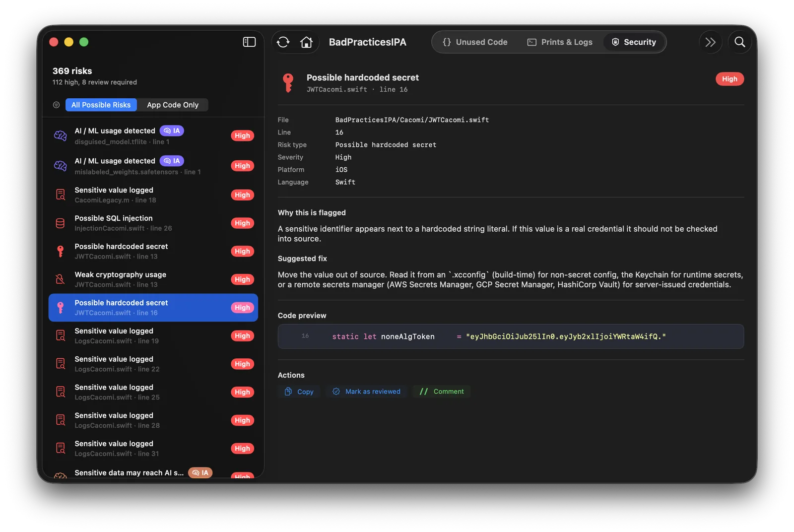The width and height of the screenshot is (794, 532).
Task: Switch to App Code Only filter
Action: point(173,105)
